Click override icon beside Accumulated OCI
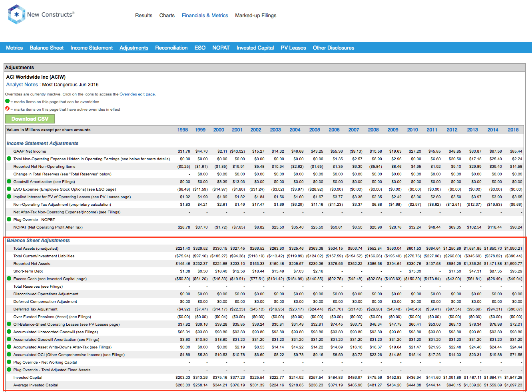Viewport: 532px width, 392px height. tap(9, 354)
